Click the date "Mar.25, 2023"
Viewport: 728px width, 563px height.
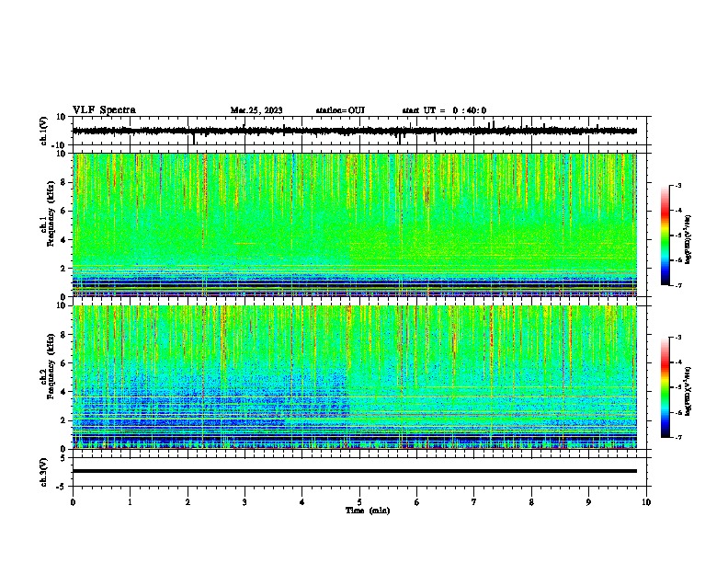(x=256, y=110)
